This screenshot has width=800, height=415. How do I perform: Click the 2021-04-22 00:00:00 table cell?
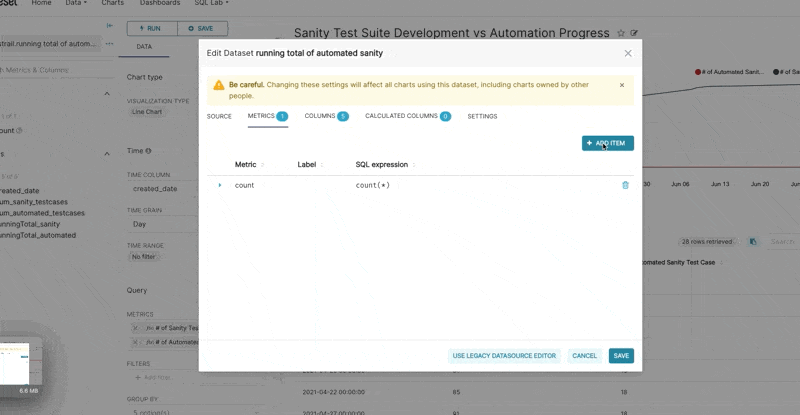[x=334, y=393]
